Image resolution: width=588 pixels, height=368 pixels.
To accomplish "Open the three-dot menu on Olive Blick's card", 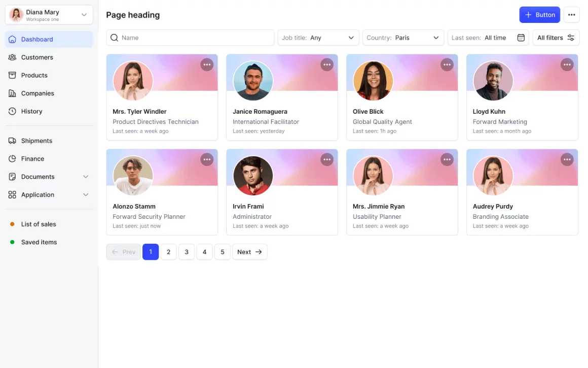I will [x=447, y=64].
